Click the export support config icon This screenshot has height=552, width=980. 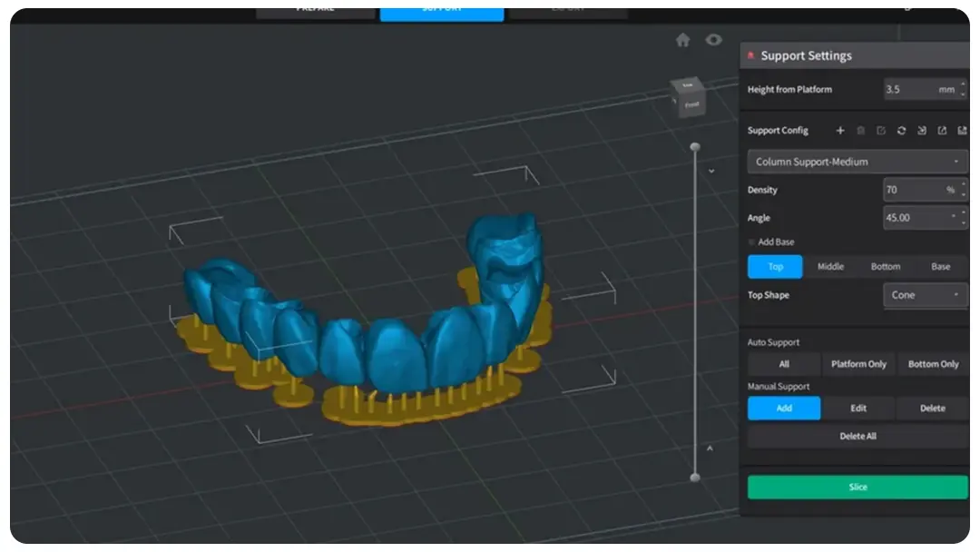point(944,131)
